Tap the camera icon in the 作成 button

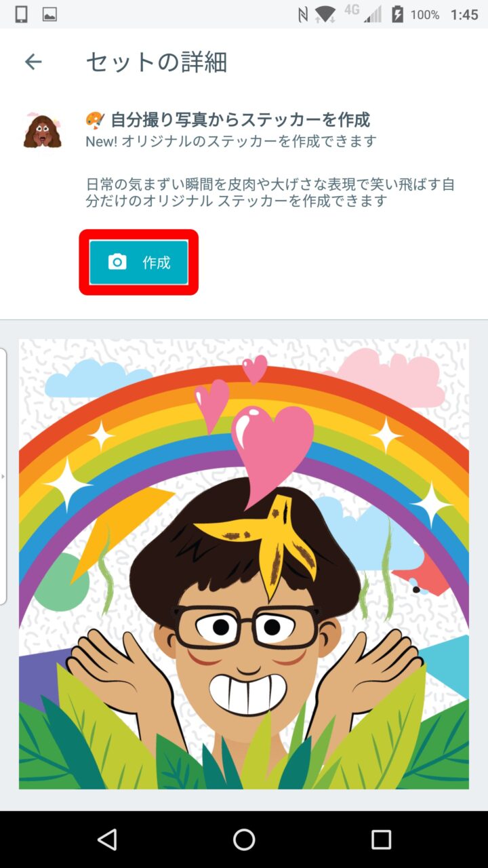point(117,262)
